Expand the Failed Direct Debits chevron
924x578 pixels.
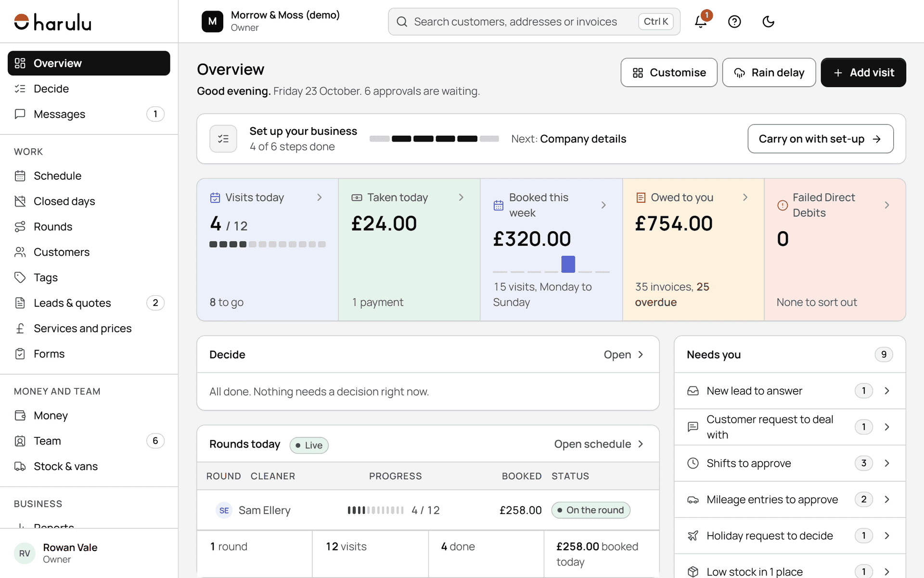[x=887, y=205]
